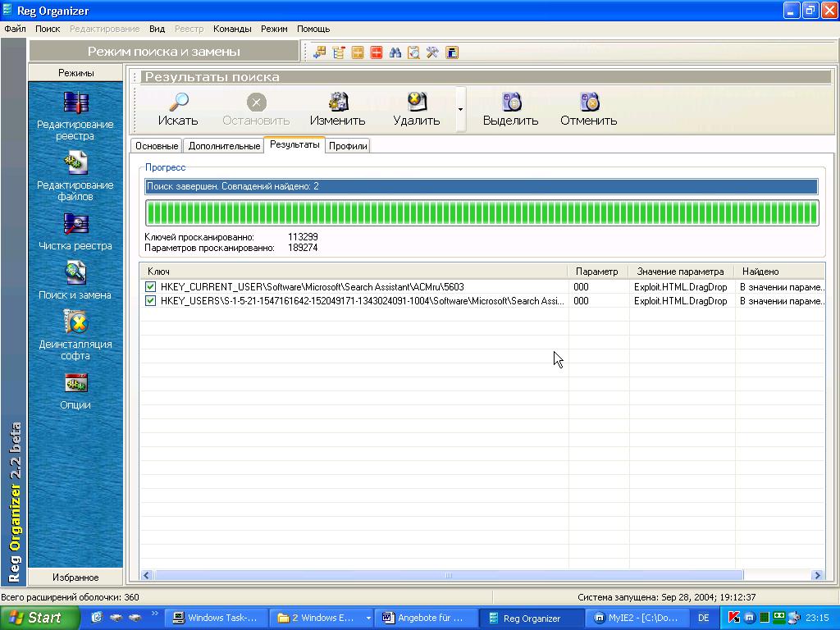Image resolution: width=840 pixels, height=630 pixels.
Task: Open Деинсталляция софта mode in sidebar
Action: click(75, 336)
